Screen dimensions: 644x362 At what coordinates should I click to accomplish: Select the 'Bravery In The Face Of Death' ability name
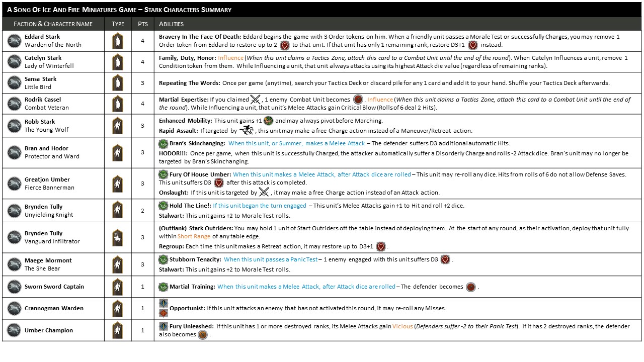pos(200,37)
